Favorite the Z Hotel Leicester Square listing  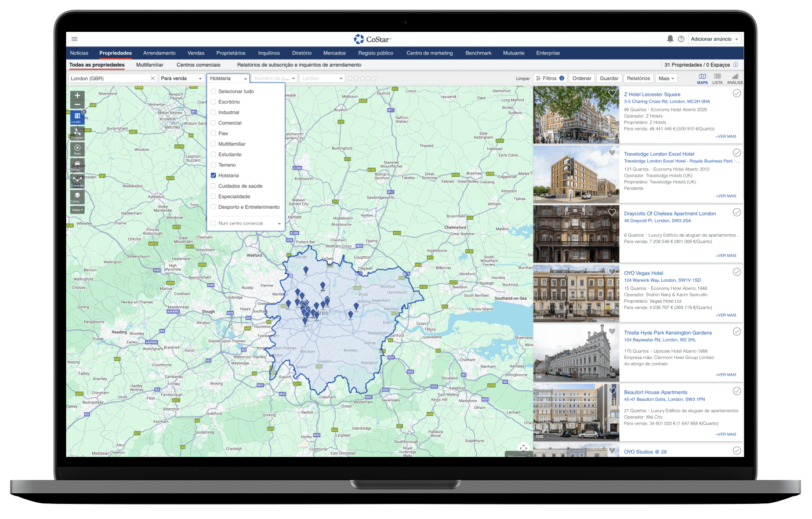pos(611,93)
